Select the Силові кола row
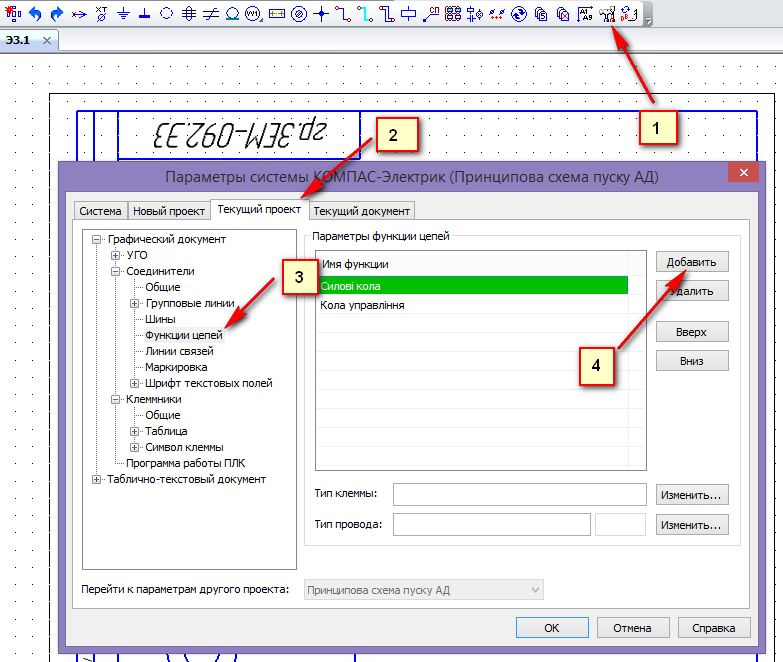Viewport: 783px width, 662px height. (473, 286)
